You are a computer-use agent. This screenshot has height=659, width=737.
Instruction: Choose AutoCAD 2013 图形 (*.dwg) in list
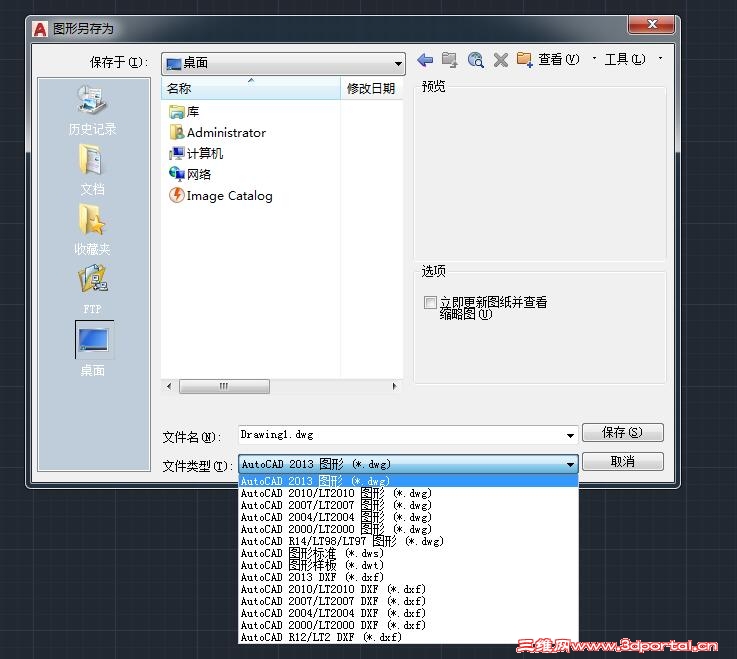click(x=408, y=481)
